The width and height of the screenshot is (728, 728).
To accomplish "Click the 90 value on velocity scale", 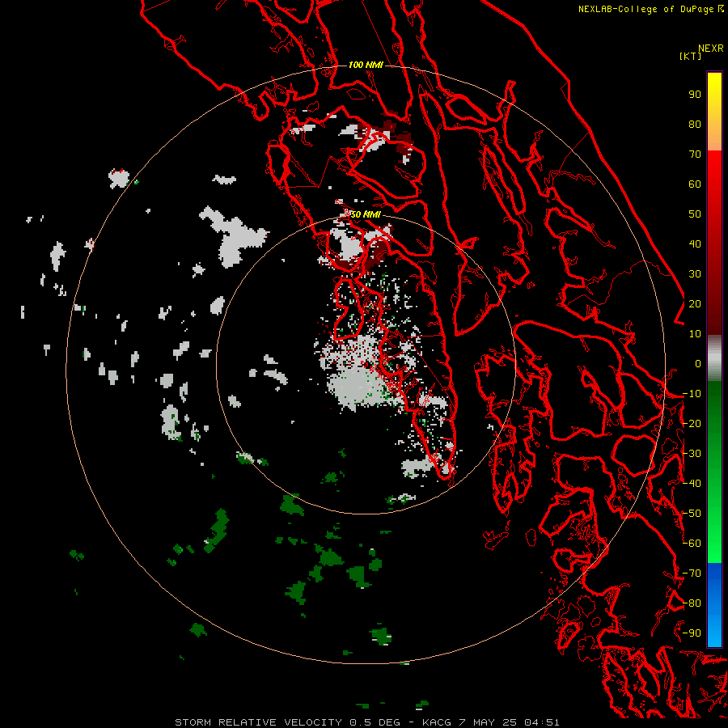I will coord(695,95).
